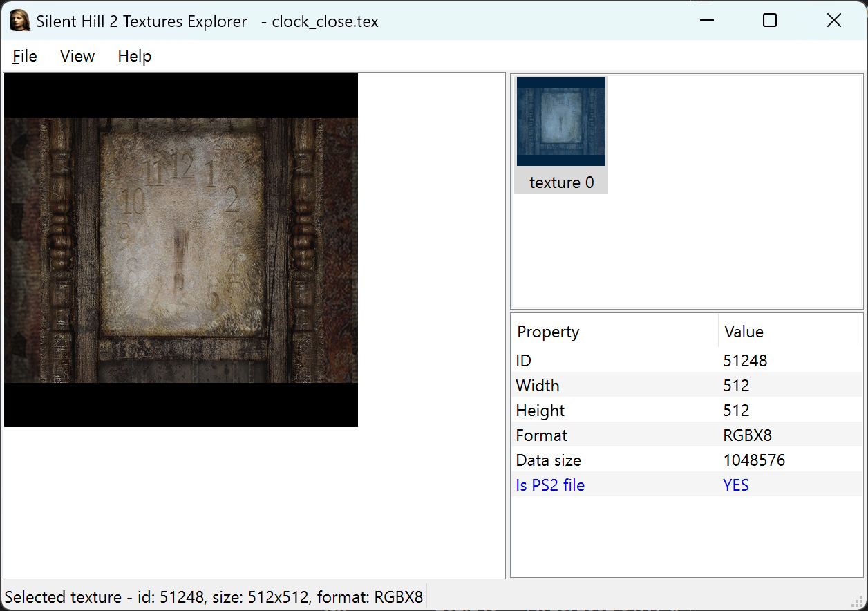Image resolution: width=868 pixels, height=611 pixels.
Task: Open the Help menu
Action: coord(135,56)
